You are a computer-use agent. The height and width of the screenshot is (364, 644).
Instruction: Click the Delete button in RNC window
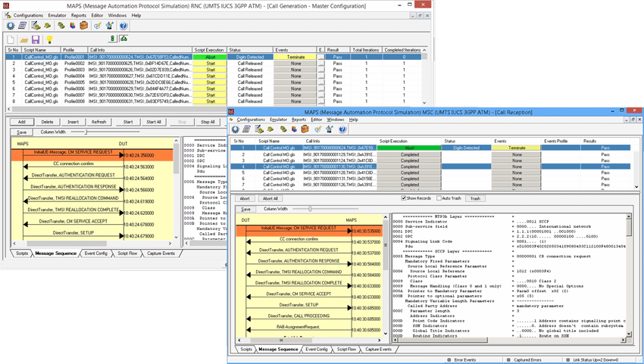click(x=47, y=122)
